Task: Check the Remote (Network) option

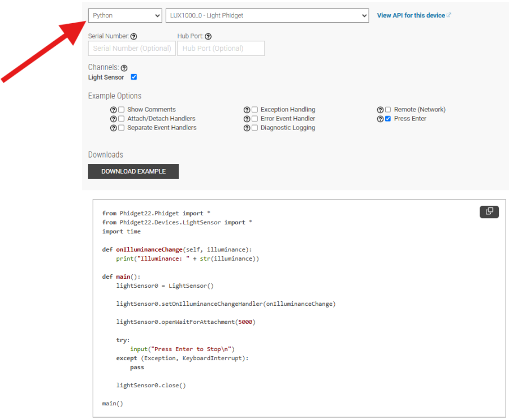Action: [x=388, y=109]
